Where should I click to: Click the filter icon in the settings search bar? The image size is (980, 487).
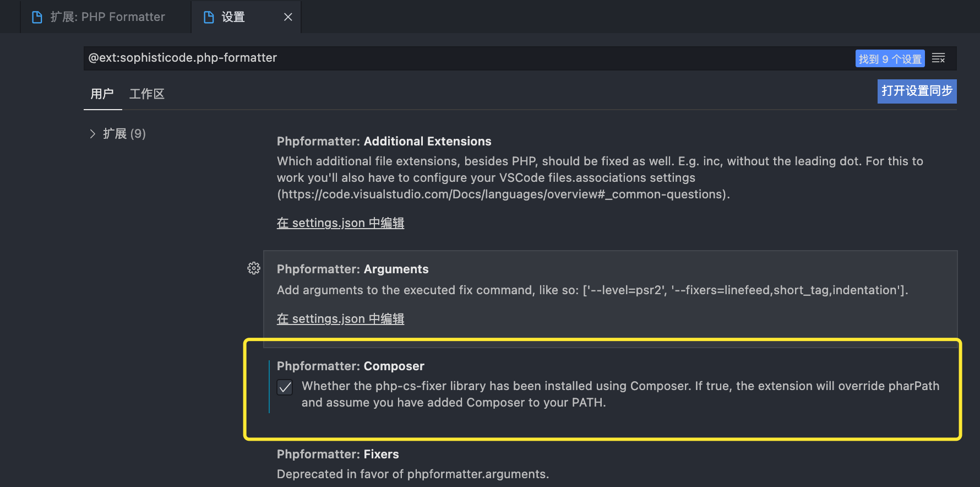pyautogui.click(x=939, y=58)
